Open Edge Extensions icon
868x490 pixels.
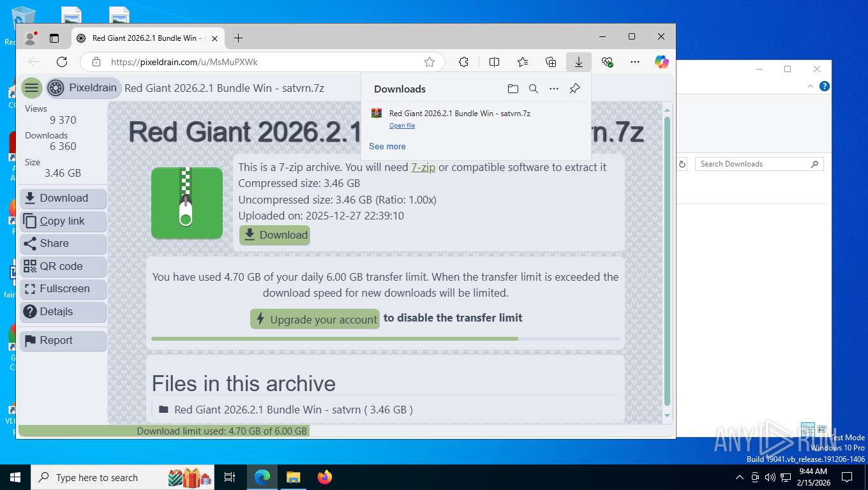(464, 62)
